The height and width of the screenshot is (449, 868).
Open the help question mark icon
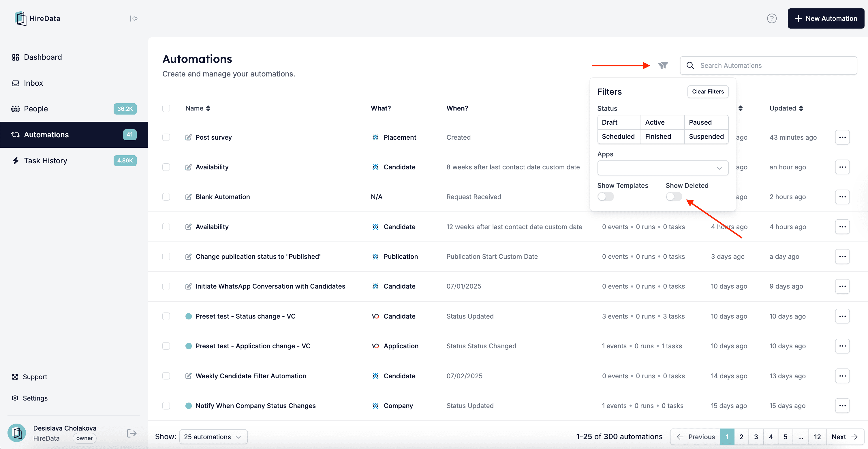click(772, 18)
